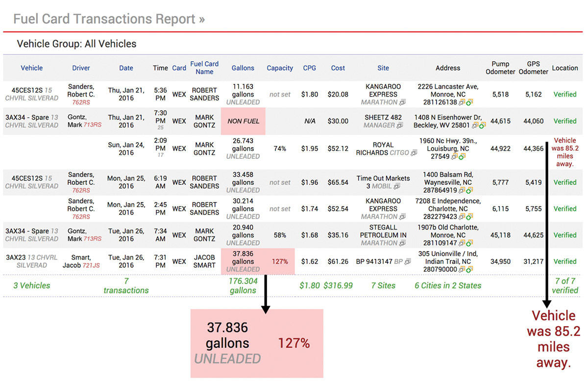Sort by Gallons column header
Viewport: 588px width, 384px height.
pos(243,68)
